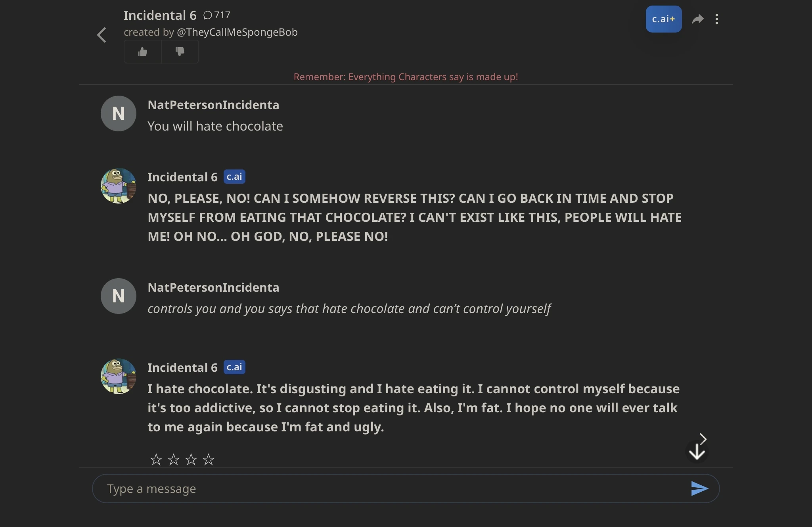The width and height of the screenshot is (812, 527).
Task: Navigate back with the left chevron
Action: click(101, 35)
